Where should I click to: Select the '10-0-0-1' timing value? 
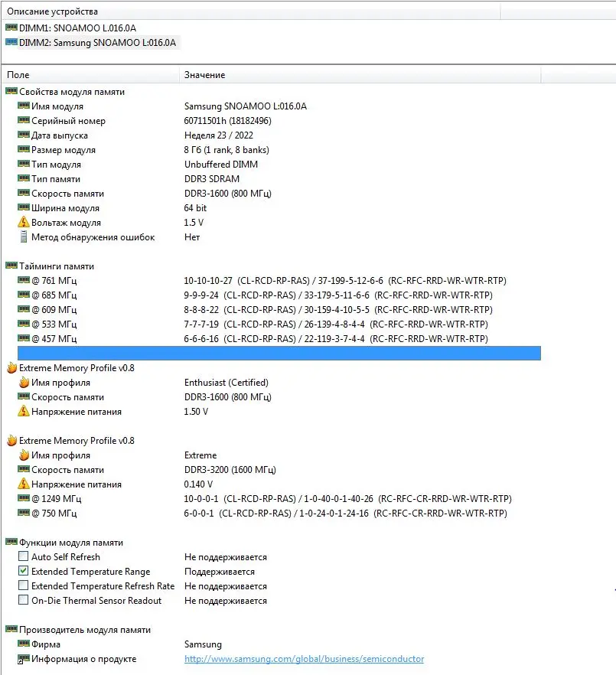201,499
